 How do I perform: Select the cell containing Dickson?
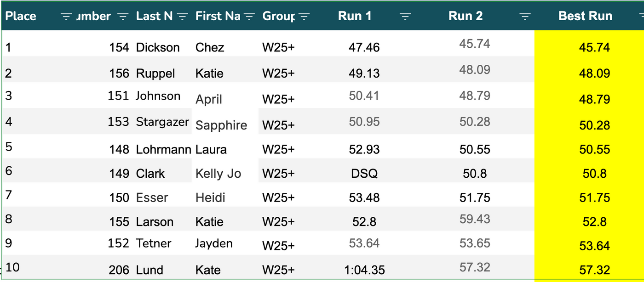tap(158, 47)
